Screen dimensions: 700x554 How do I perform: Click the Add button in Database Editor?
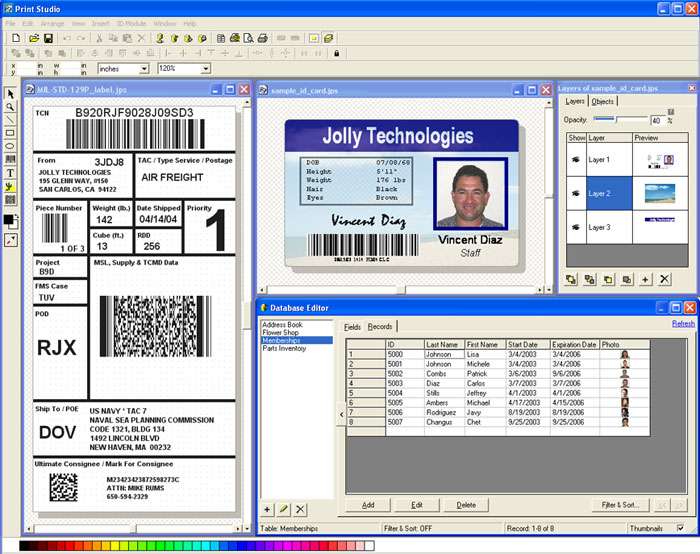tap(368, 505)
